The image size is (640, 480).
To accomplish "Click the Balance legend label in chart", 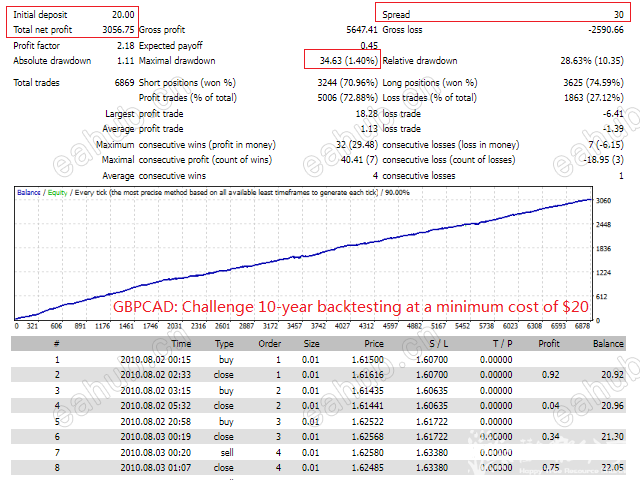I will [29, 192].
